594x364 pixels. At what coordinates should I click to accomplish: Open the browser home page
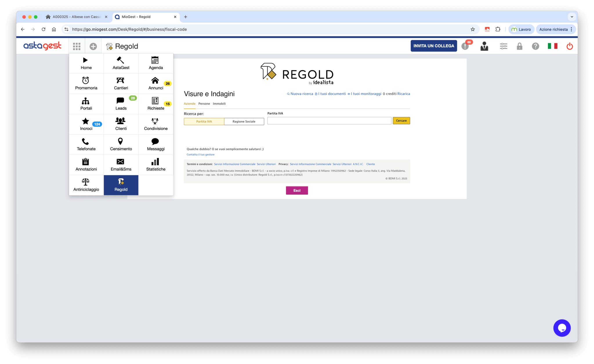[54, 29]
